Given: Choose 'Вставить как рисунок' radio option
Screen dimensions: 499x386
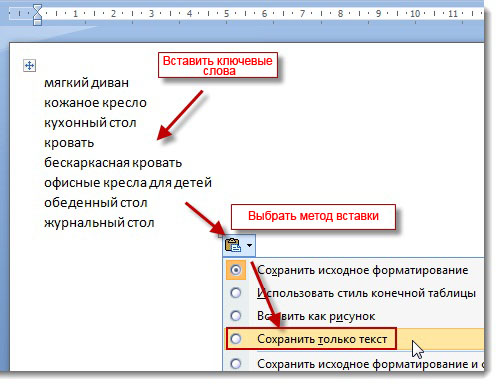Looking at the screenshot, I should pos(236,316).
